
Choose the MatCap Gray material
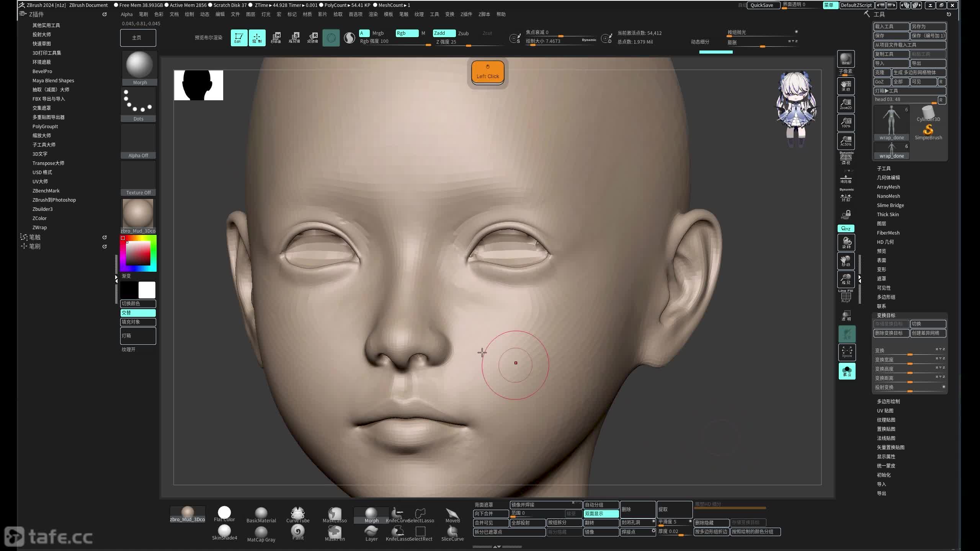coord(261,534)
